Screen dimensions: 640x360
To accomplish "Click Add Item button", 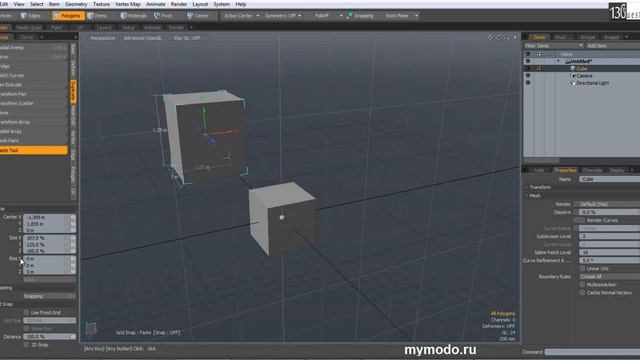I will (x=613, y=46).
